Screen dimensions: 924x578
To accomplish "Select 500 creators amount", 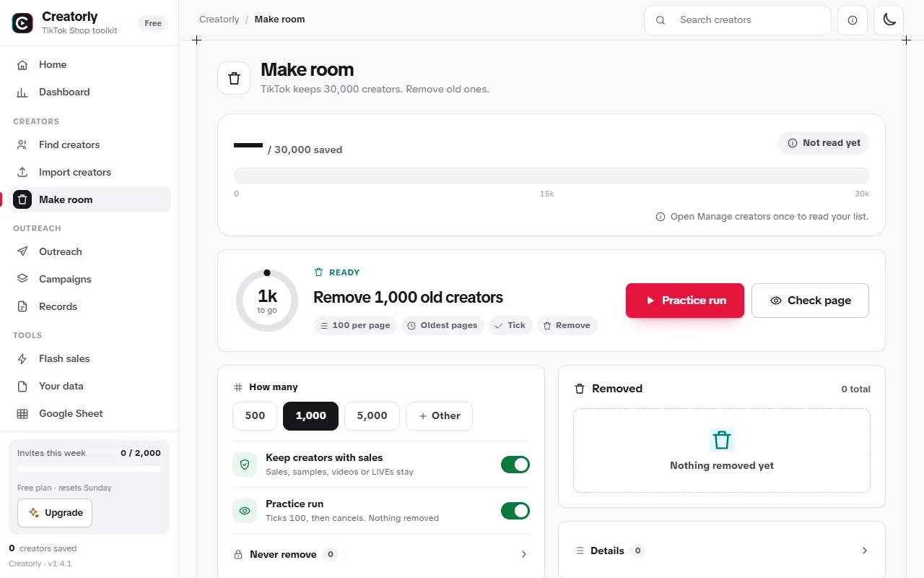I will (x=255, y=416).
